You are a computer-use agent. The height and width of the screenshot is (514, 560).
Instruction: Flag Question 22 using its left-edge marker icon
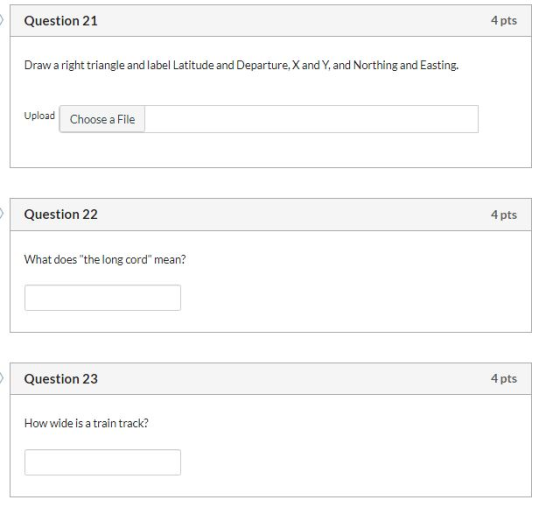pos(1,214)
